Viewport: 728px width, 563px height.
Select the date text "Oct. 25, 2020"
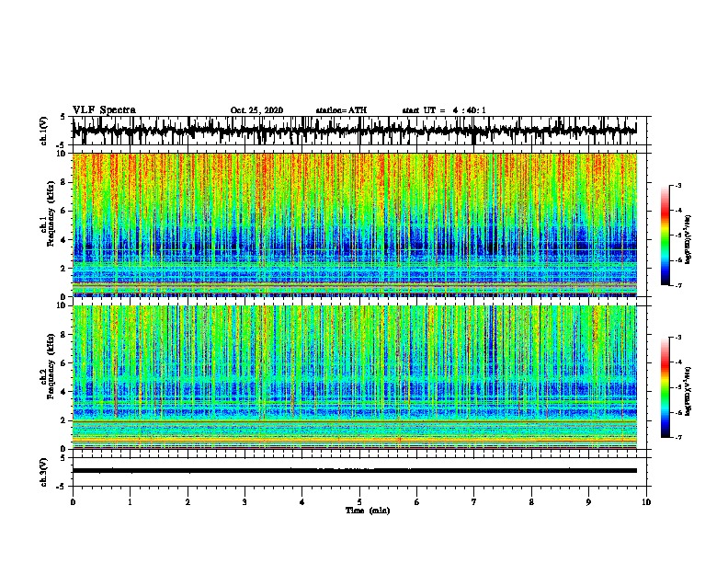click(256, 110)
